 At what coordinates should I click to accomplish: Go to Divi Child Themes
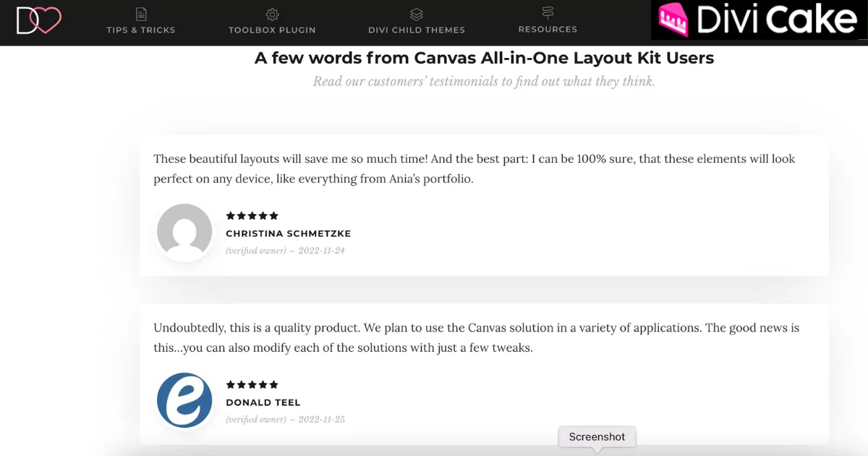[x=417, y=30]
